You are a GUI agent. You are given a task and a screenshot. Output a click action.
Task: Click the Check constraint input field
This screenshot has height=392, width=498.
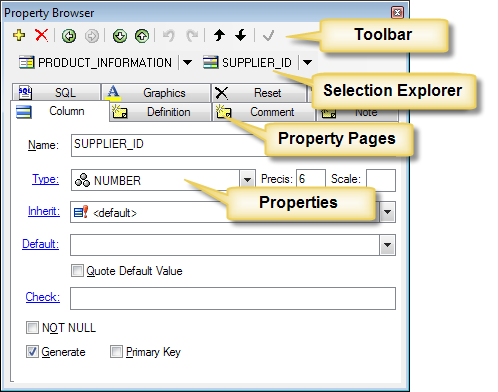point(233,298)
